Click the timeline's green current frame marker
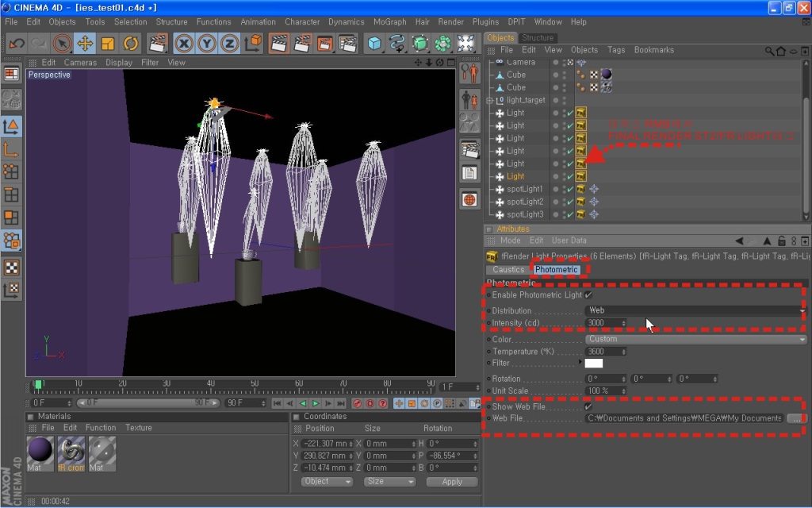Screen dimensions: 812x508 click(x=38, y=385)
